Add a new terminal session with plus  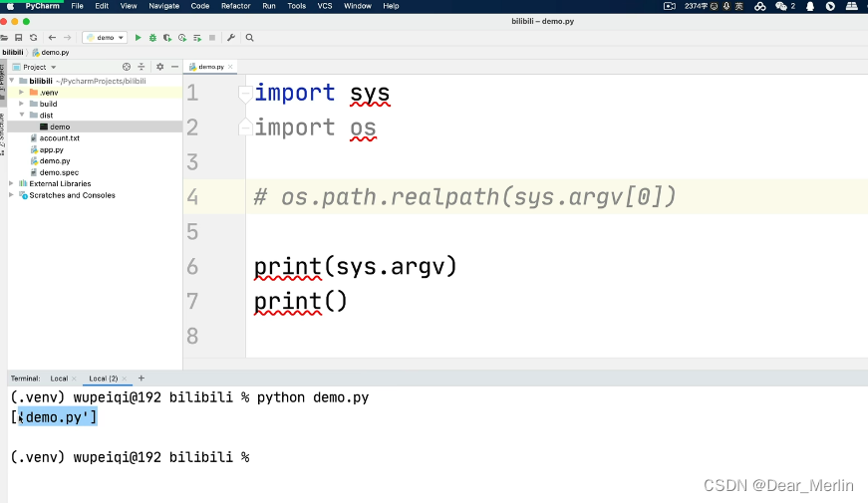142,378
